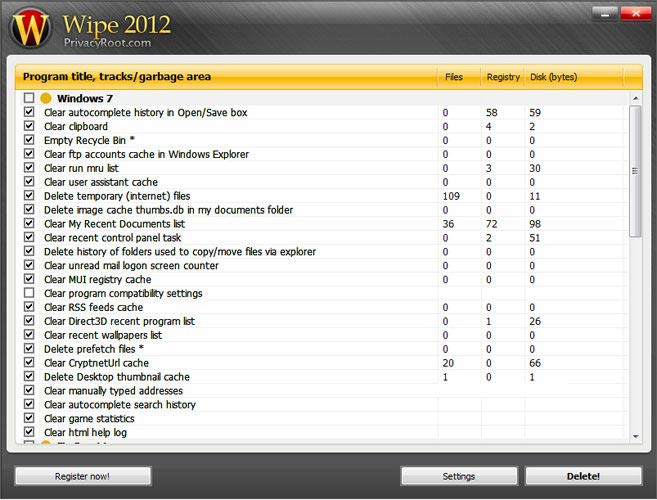Select Delete temporary (internet) files row text

click(x=117, y=196)
